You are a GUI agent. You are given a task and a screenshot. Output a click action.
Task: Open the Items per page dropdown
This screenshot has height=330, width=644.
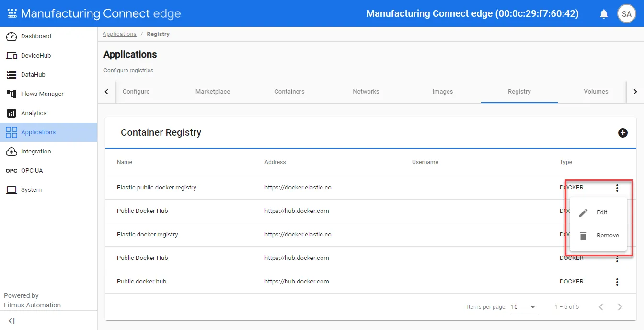(x=523, y=307)
